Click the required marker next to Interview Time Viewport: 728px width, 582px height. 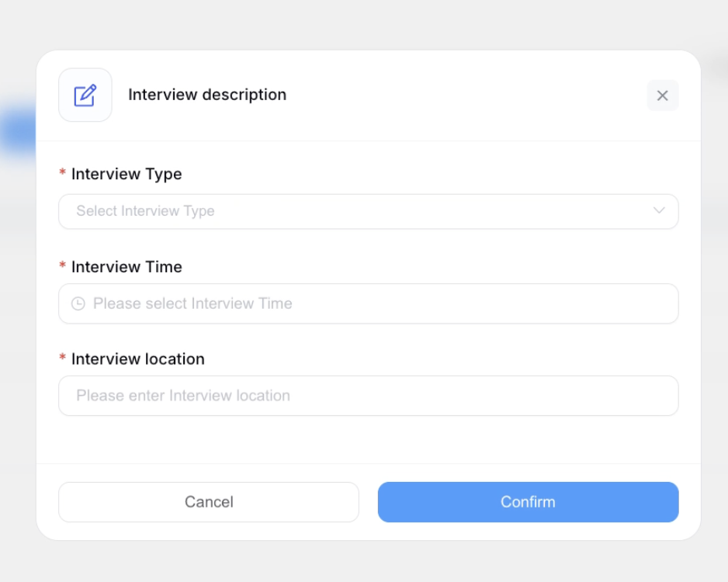(x=63, y=266)
